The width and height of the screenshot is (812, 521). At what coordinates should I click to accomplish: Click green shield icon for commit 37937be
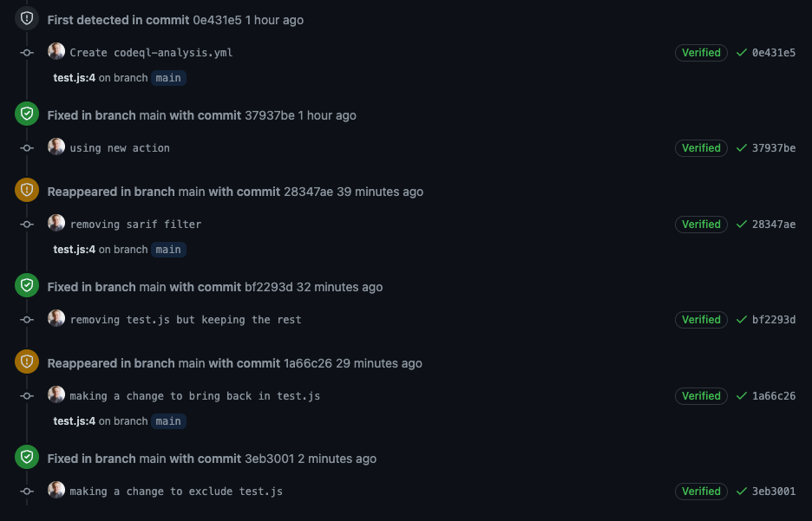point(27,114)
